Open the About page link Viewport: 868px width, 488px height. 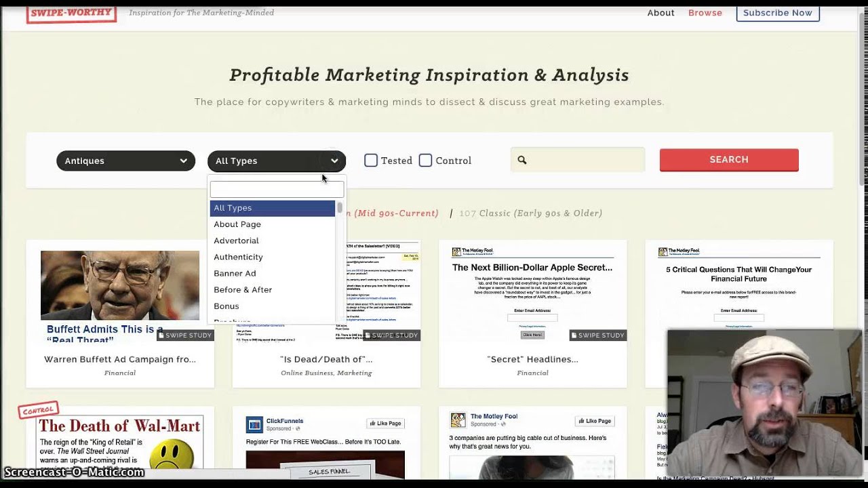tap(660, 13)
